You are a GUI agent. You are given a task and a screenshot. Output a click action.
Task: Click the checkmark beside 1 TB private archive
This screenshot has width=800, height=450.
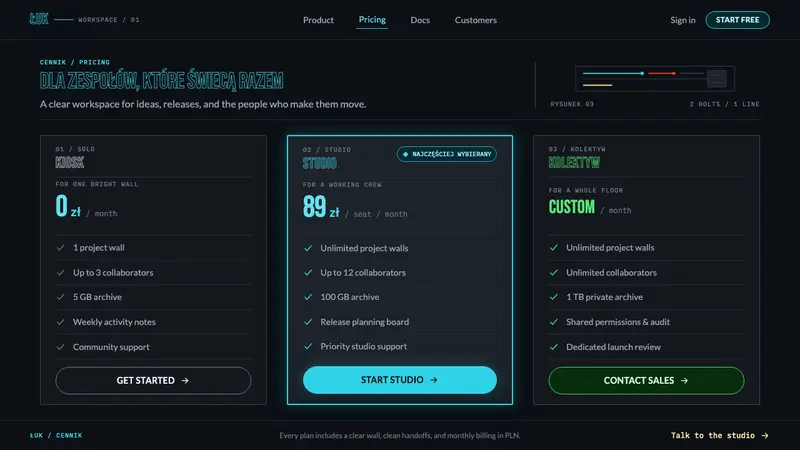click(554, 297)
